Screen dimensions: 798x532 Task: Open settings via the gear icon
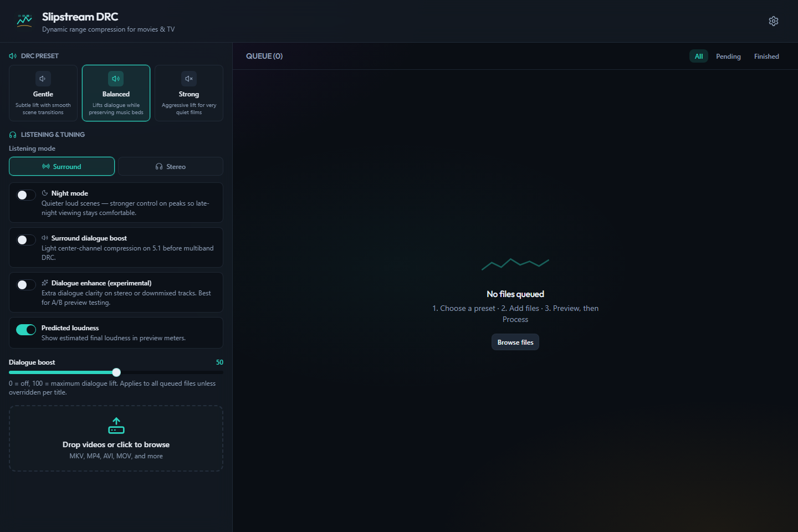point(774,21)
